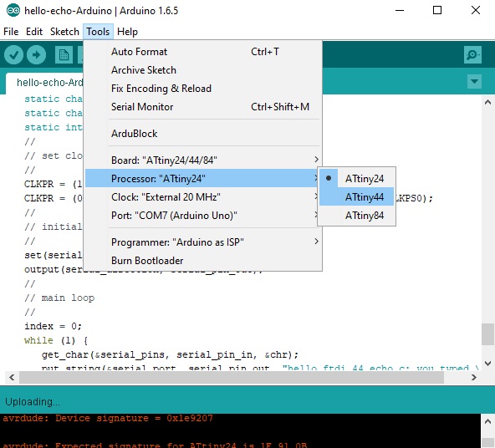Click horizontal scrollbar left arrow

tap(12, 377)
